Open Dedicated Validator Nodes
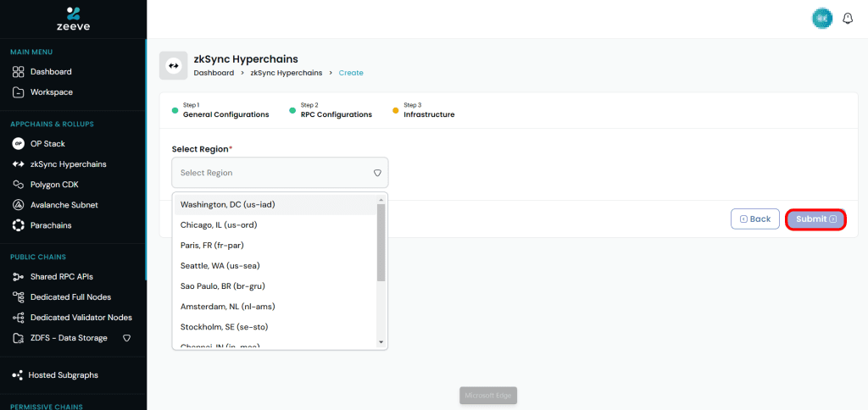This screenshot has width=868, height=410. point(81,318)
